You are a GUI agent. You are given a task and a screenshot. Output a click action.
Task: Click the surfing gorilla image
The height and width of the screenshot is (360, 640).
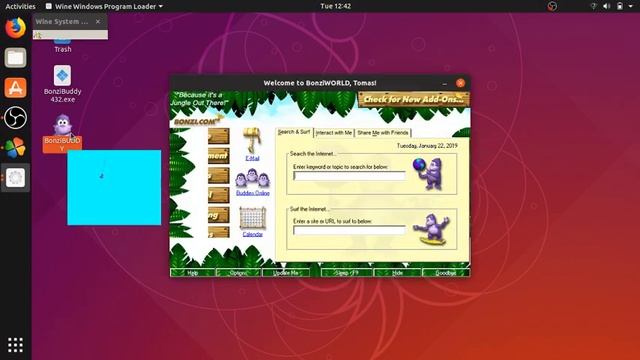[432, 230]
